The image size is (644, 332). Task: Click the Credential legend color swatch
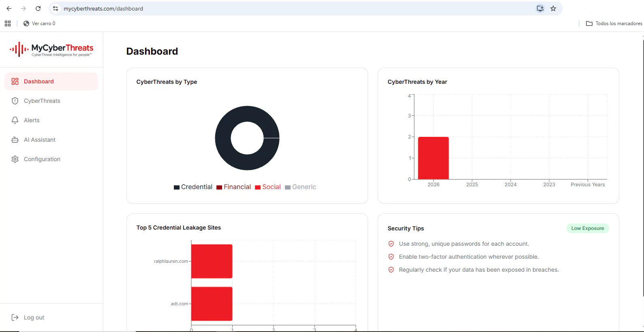[177, 187]
